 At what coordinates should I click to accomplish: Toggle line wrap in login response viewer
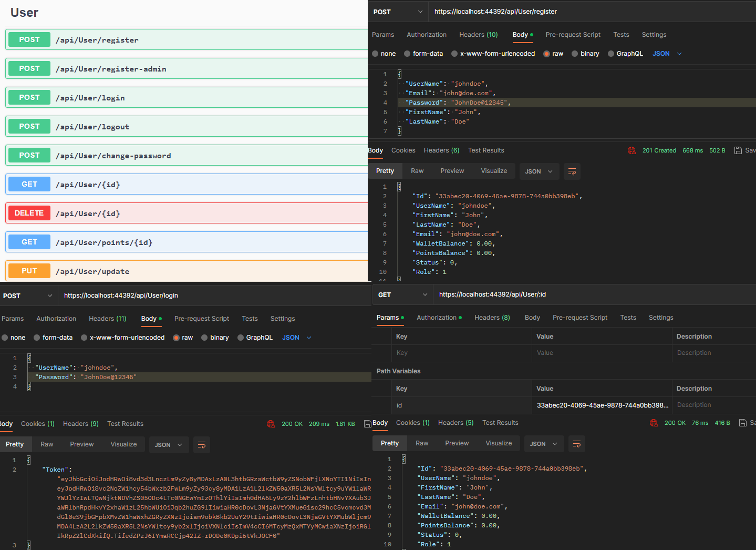click(202, 445)
